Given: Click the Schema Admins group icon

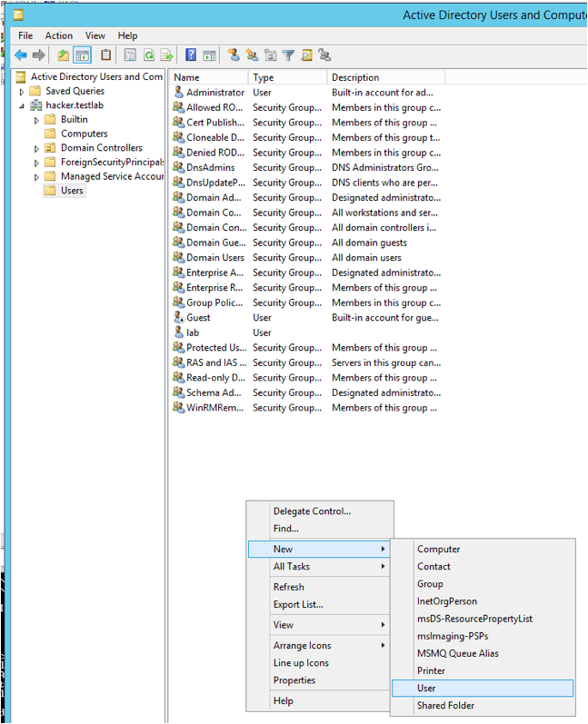Looking at the screenshot, I should [x=179, y=392].
